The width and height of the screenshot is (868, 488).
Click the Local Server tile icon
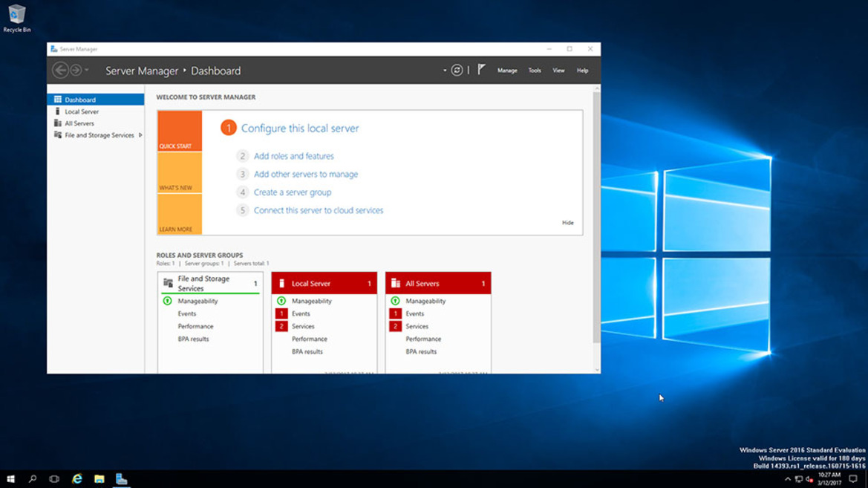point(281,283)
